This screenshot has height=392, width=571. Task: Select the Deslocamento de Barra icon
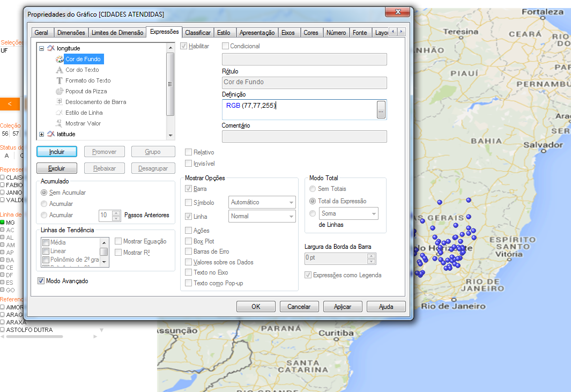(x=60, y=102)
